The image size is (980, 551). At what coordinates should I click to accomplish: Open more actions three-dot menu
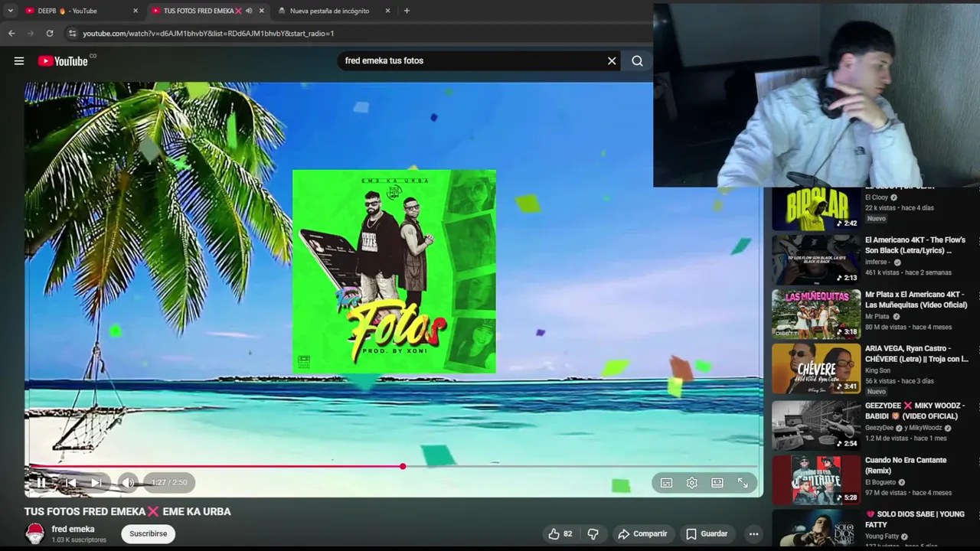click(753, 534)
